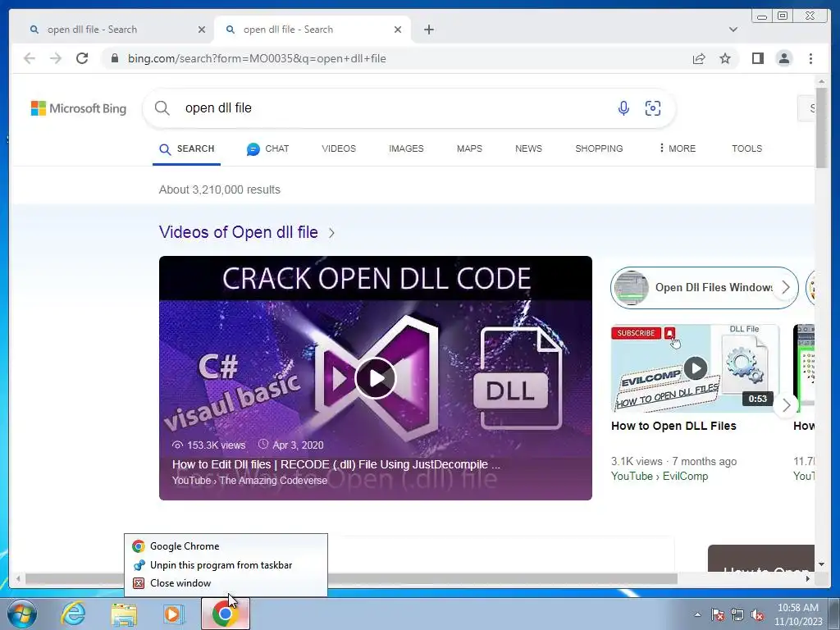
Task: Click Chrome icon on the taskbar
Action: click(226, 614)
